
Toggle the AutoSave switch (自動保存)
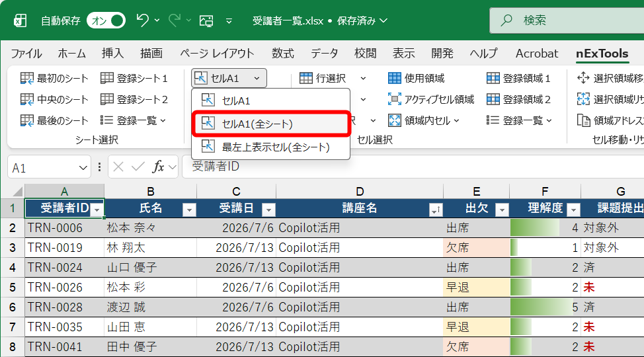coord(106,20)
